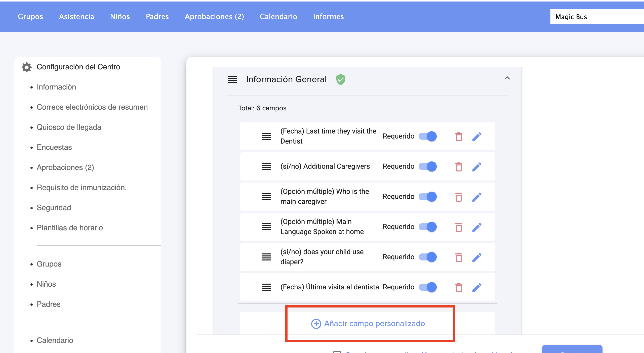Screen dimensions: 644x353
Task: Collapse the Información General section
Action: (507, 78)
